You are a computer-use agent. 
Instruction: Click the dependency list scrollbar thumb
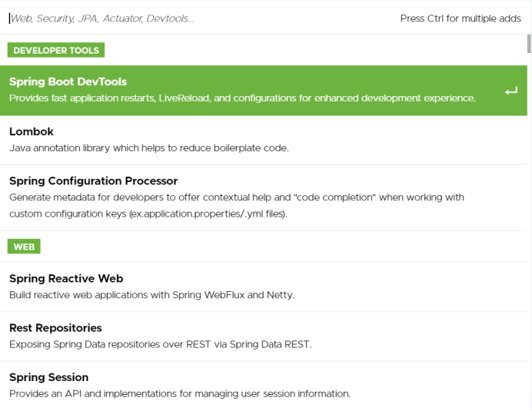pos(529,44)
